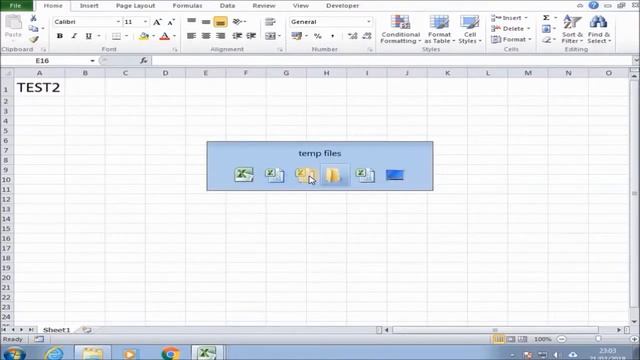Select the folder icon in temp files switcher
640x360 pixels.
(x=333, y=175)
